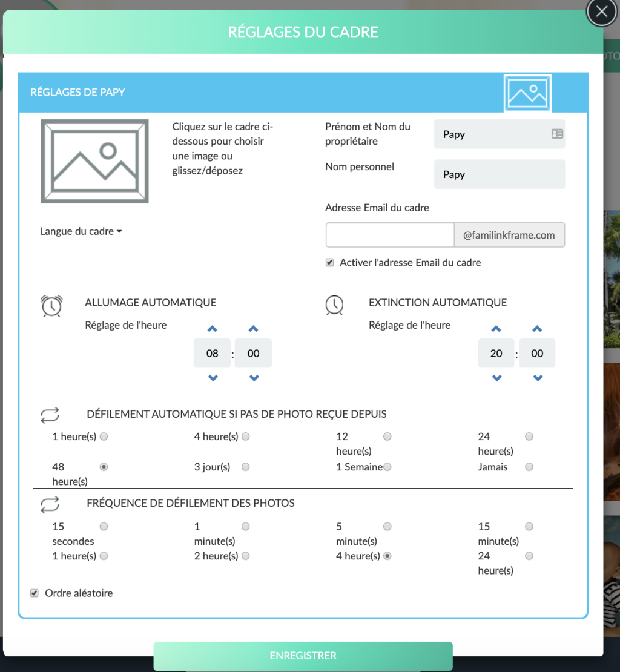Select 3 jour(s) for automatic scrolling delay
620x672 pixels.
click(245, 467)
